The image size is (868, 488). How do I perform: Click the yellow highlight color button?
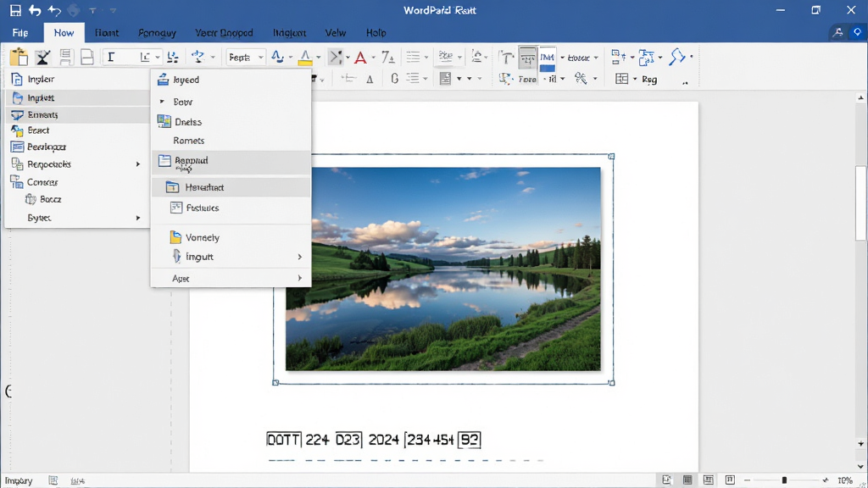[x=305, y=57]
